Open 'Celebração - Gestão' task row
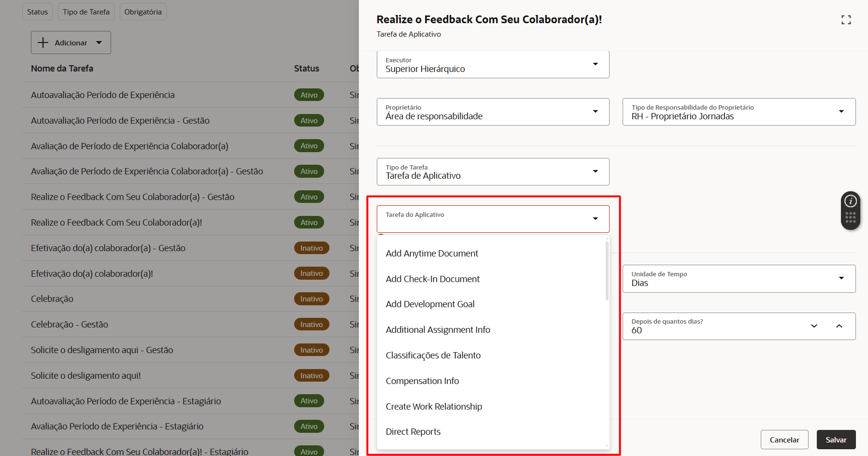Screen dimensions: 868x456 [190, 325]
